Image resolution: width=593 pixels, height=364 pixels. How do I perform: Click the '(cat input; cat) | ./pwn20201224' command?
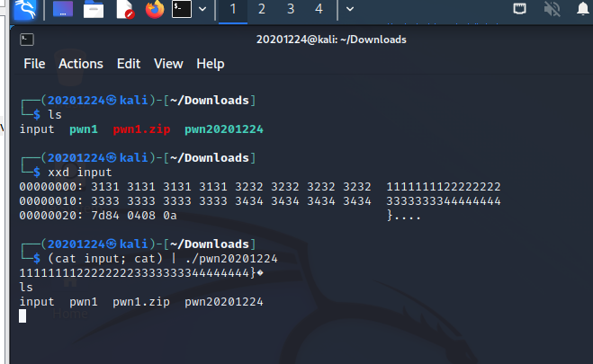pyautogui.click(x=163, y=259)
